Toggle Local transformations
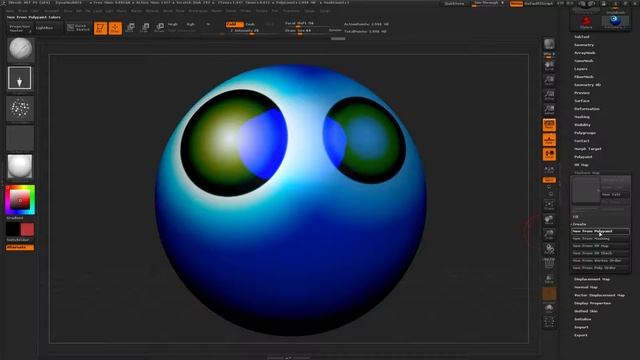Viewport: 640px width, 360px height. tap(549, 154)
